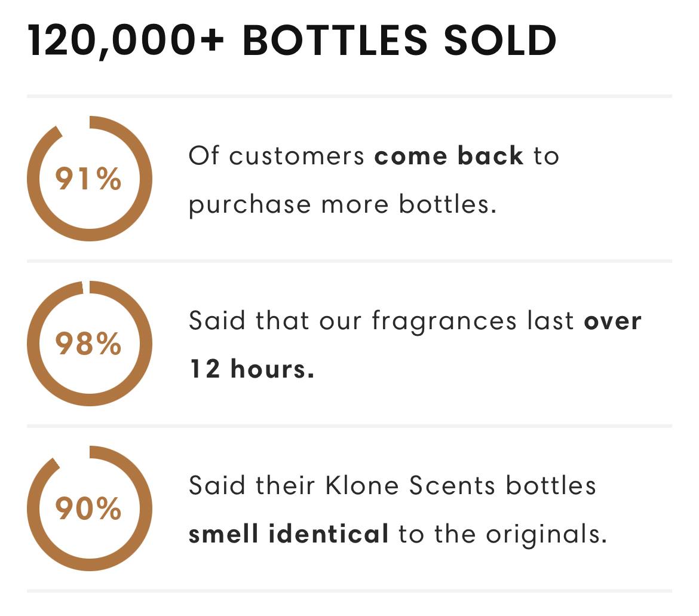
Task: Click the 98% circular progress ring
Action: tap(90, 344)
